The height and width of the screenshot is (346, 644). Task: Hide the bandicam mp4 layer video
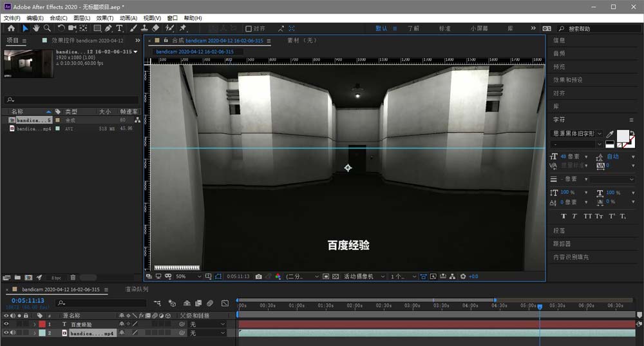coord(6,333)
